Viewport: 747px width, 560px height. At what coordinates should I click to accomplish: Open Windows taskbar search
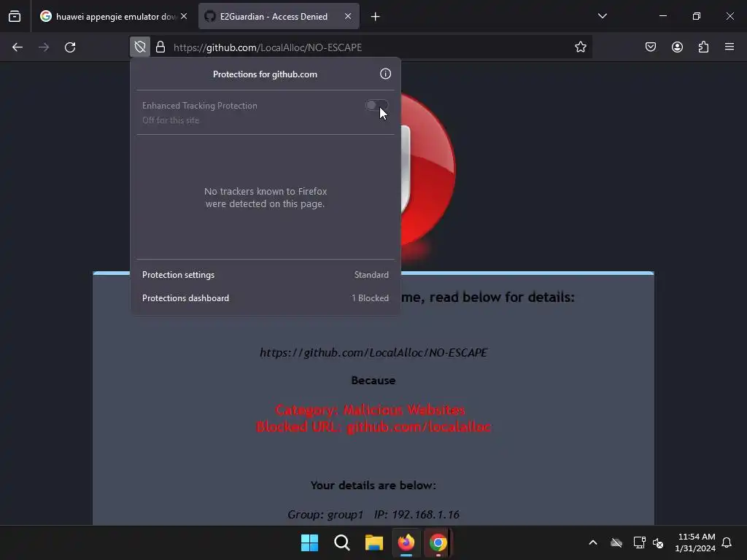(x=342, y=542)
